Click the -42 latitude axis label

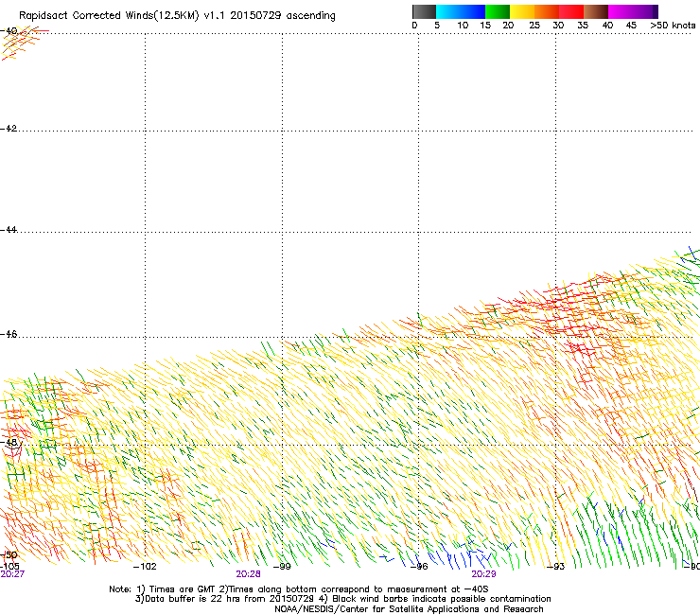9,129
